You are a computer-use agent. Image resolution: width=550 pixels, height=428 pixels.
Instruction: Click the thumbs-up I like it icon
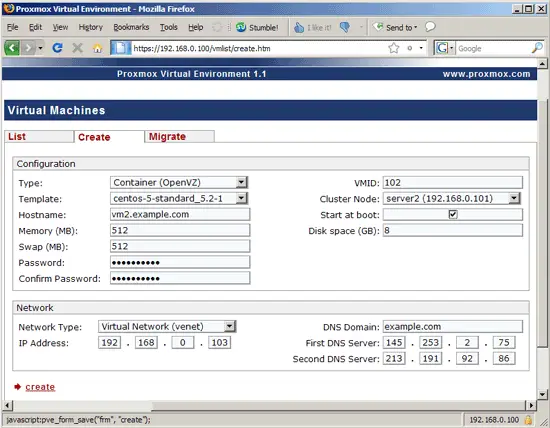click(x=299, y=27)
